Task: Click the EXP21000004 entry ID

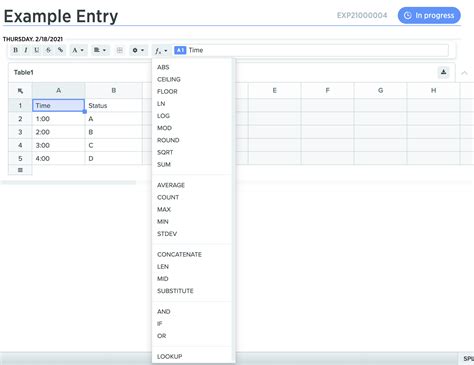Action: pos(362,15)
